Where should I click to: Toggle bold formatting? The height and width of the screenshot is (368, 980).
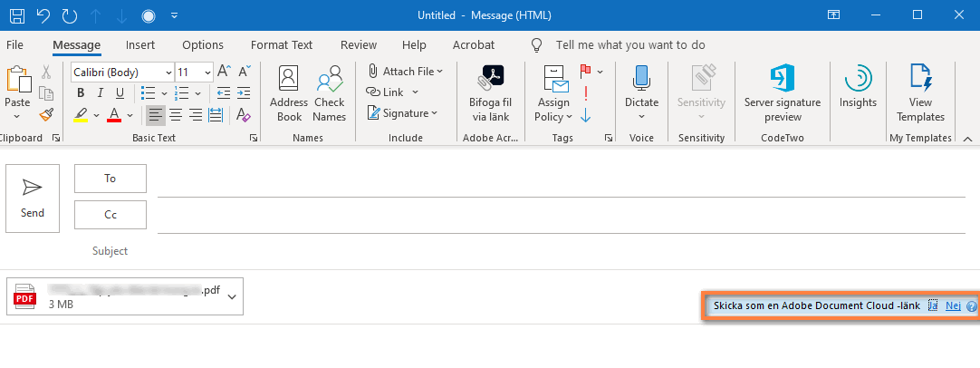81,93
